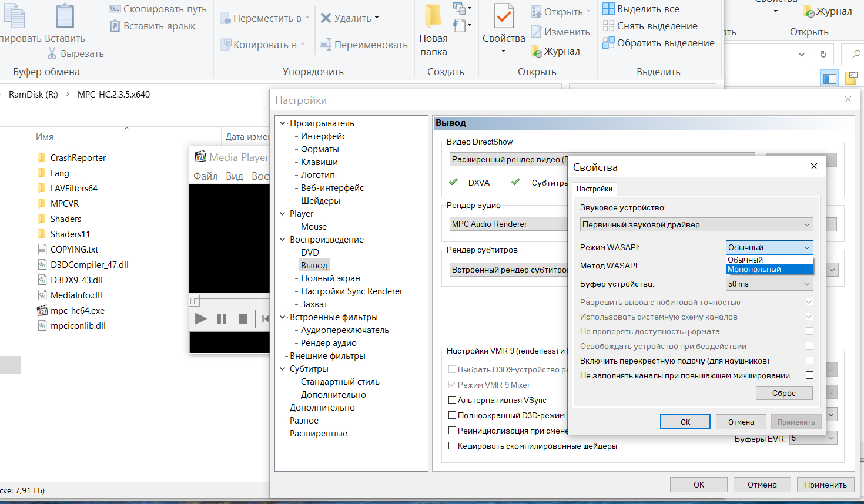
Task: Click the Режим WASAPI combo box field
Action: 769,247
